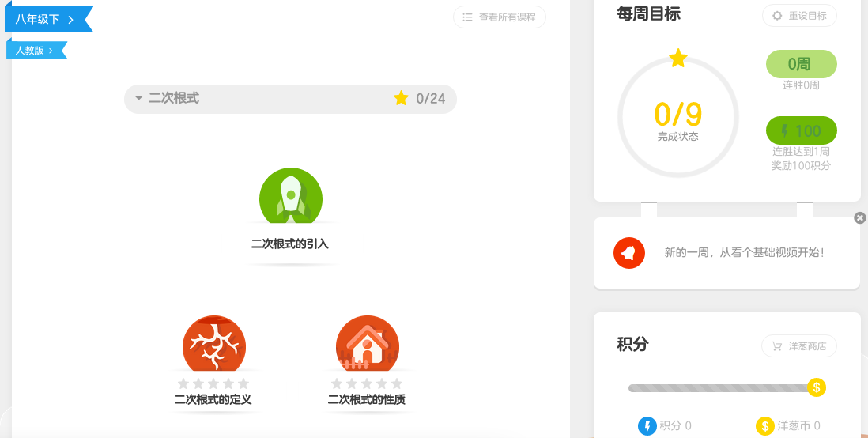Viewport: 868px width, 438px height.
Task: Click the 0/9 weekly completion circle
Action: tap(677, 118)
